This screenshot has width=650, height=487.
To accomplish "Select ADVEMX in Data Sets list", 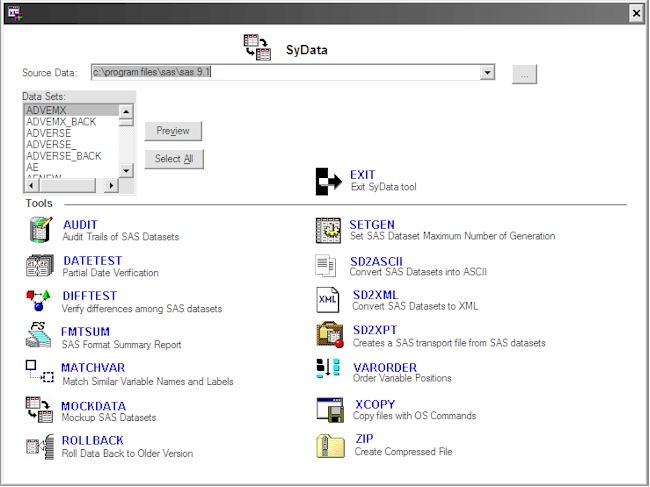I will pyautogui.click(x=72, y=110).
